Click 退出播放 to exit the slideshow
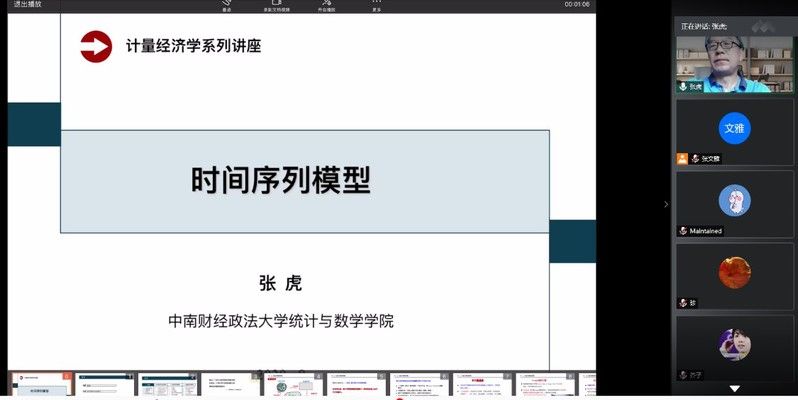Screen dimensions: 798x400 [x=28, y=5]
